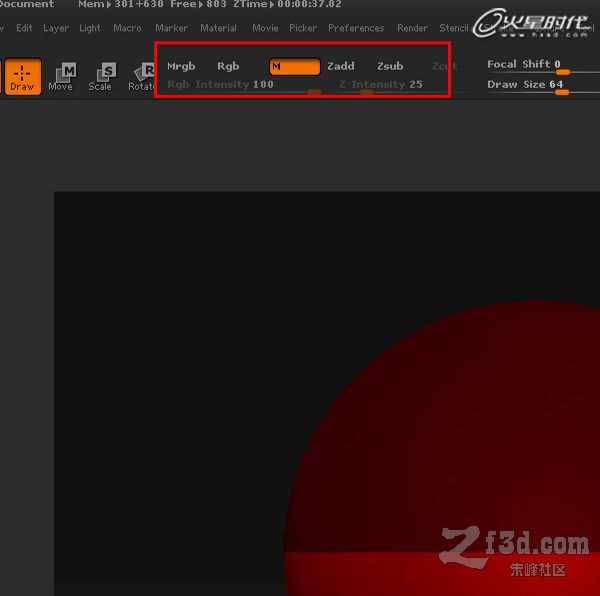
Task: Select the Scale tool
Action: click(x=101, y=77)
